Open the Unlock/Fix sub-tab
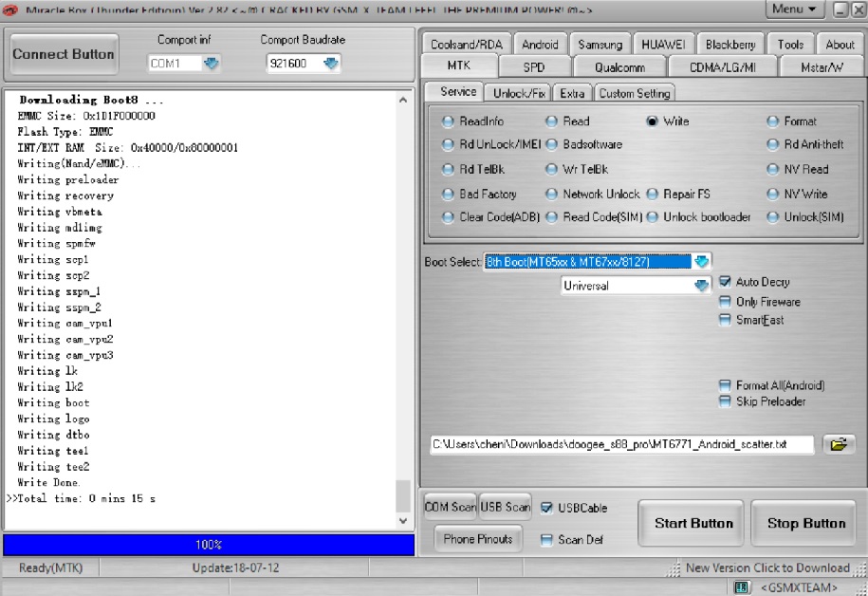The image size is (868, 596). click(x=519, y=93)
